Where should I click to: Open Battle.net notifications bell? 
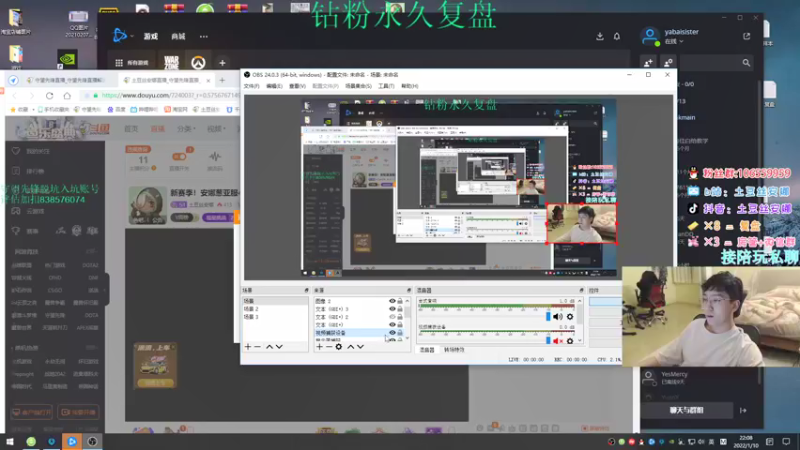coord(617,36)
